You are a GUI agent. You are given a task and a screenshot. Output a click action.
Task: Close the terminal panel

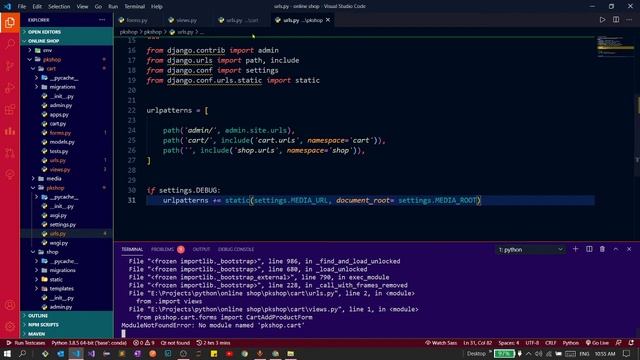click(629, 249)
